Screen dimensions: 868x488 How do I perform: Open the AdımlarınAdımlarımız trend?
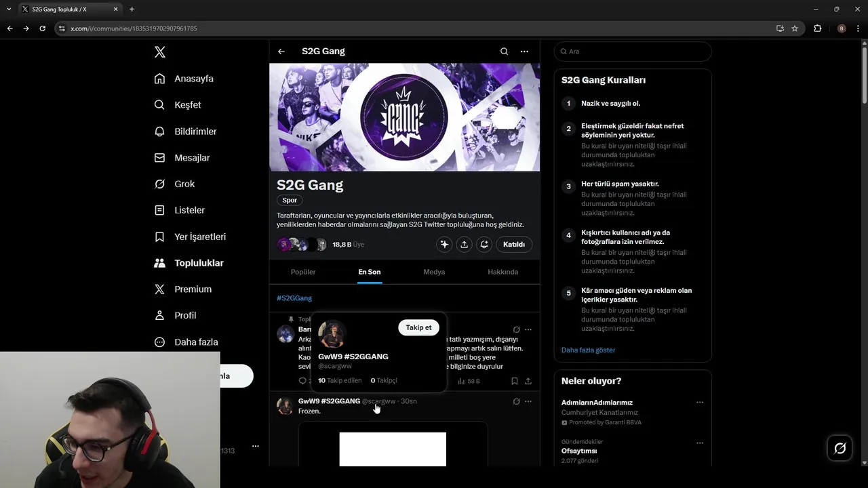coord(597,403)
